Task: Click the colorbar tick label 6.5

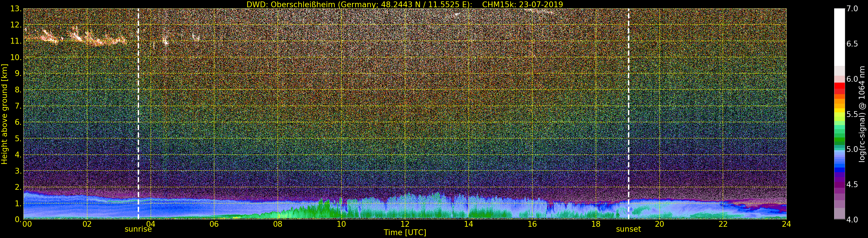Action: pos(852,44)
